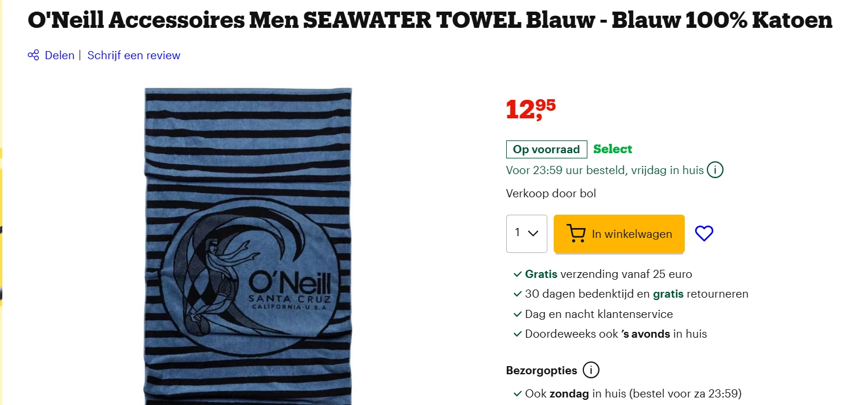Click the red 12,95 price
The image size is (868, 405).
click(531, 109)
